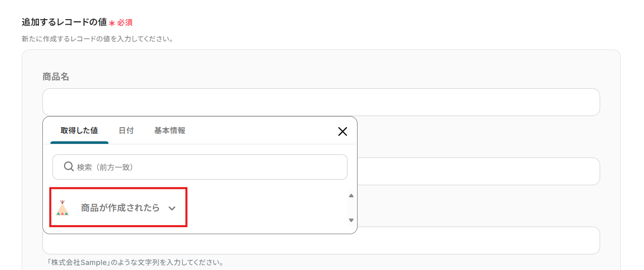The image size is (644, 270).
Task: Click the 商品名 input field
Action: (321, 102)
